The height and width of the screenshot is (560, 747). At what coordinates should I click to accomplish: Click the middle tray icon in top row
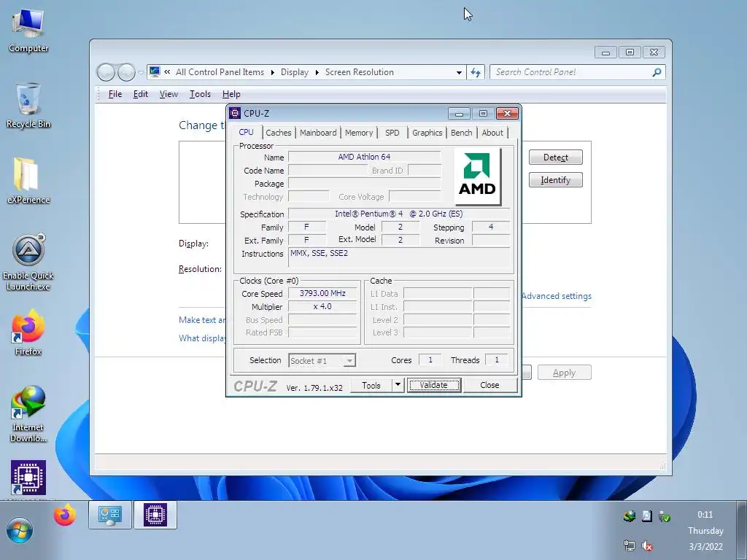pos(646,516)
